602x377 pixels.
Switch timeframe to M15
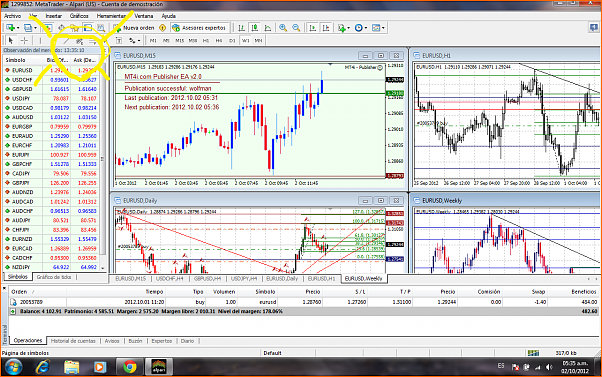(x=179, y=40)
